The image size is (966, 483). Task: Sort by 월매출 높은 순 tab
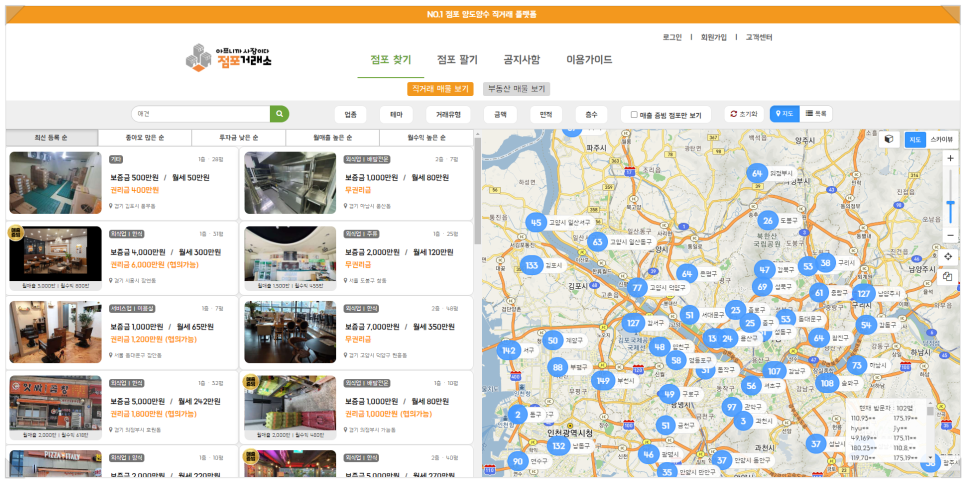coord(333,137)
